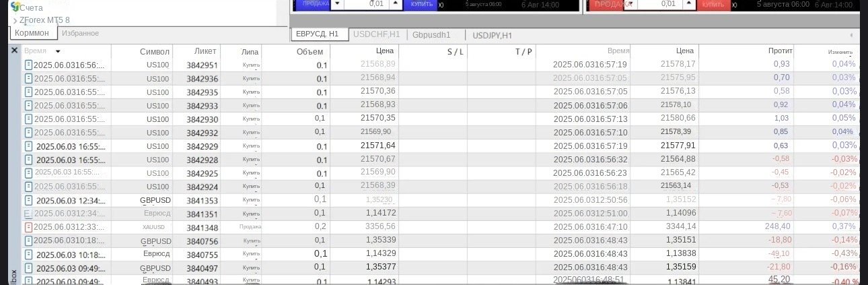Image resolution: width=868 pixels, height=285 pixels.
Task: Expand the ZForex MT5 8 tree node
Action: point(15,21)
